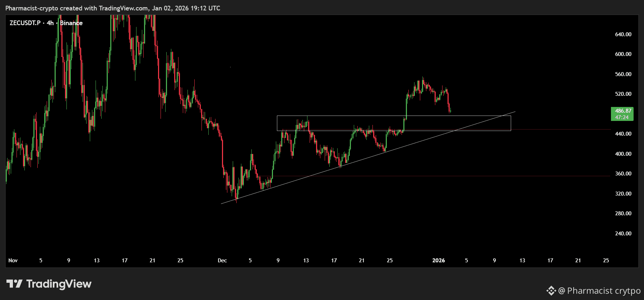The width and height of the screenshot is (644, 300).
Task: Select the 320.00 price axis label
Action: pos(623,194)
